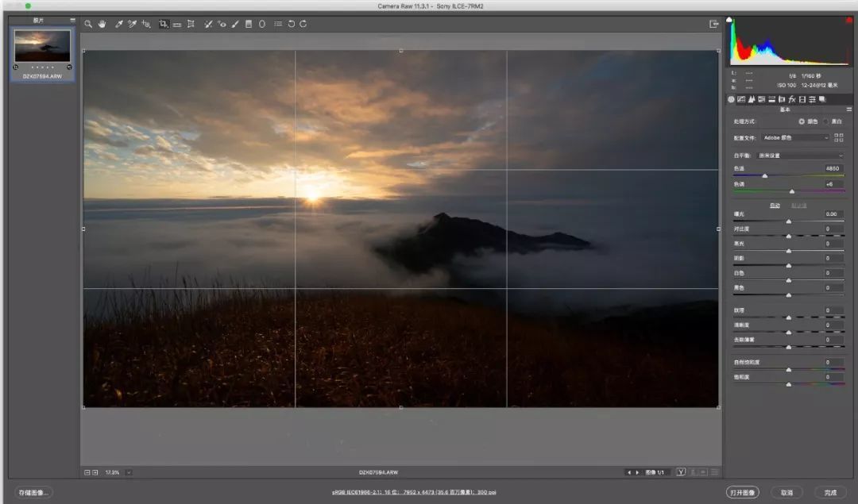858x504 pixels.
Task: Toggle highlight clipping warning on histogram
Action: pyautogui.click(x=849, y=20)
